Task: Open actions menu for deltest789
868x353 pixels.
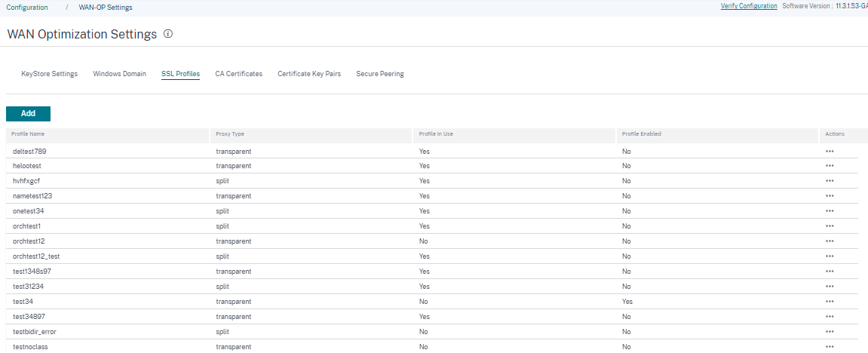Action: (x=830, y=151)
